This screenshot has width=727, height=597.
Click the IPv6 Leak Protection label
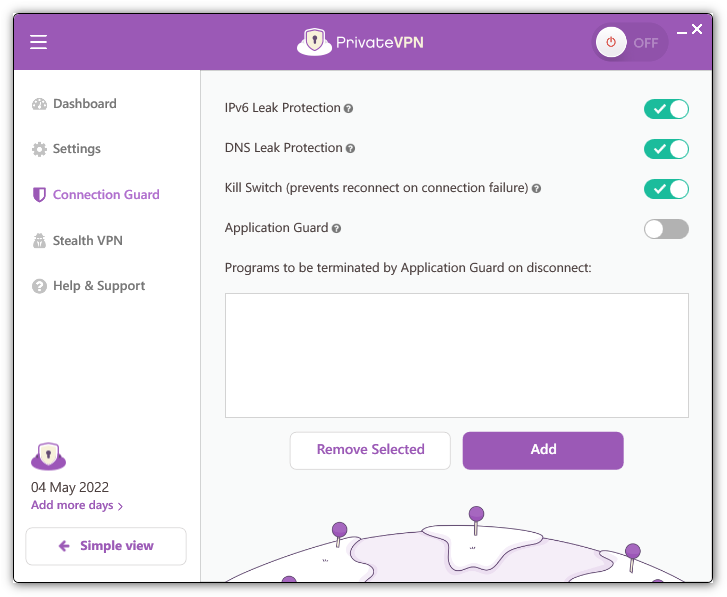click(x=282, y=108)
